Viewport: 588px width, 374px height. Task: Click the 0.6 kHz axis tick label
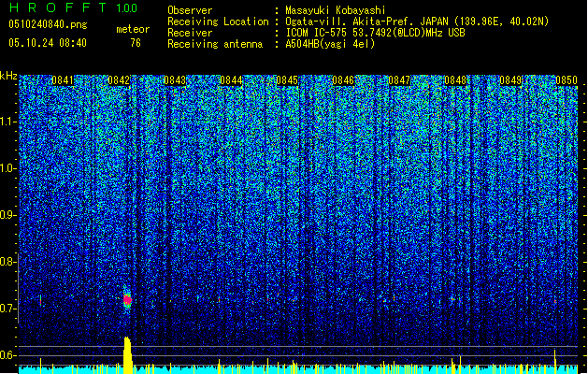(8, 355)
